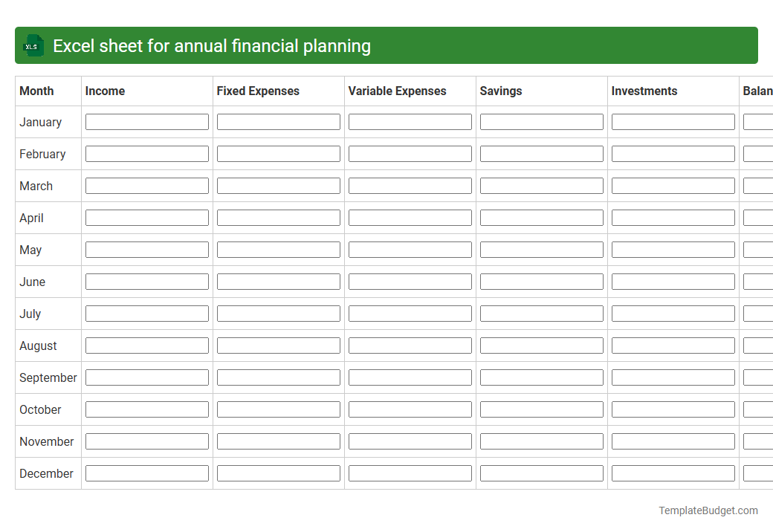Click the April Savings input field

pos(541,217)
